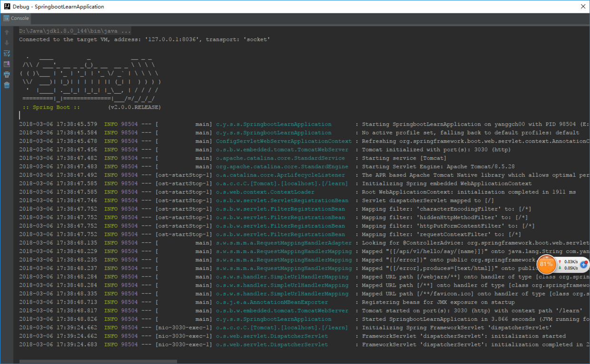Click the timestamp '2018-03-06 17:38:45.579'
This screenshot has height=364, width=590.
58,124
